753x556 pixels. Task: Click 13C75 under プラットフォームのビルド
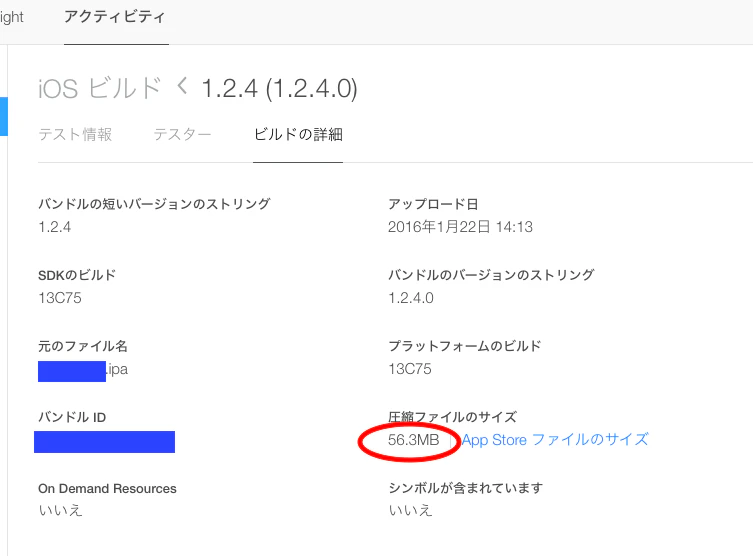(x=410, y=369)
